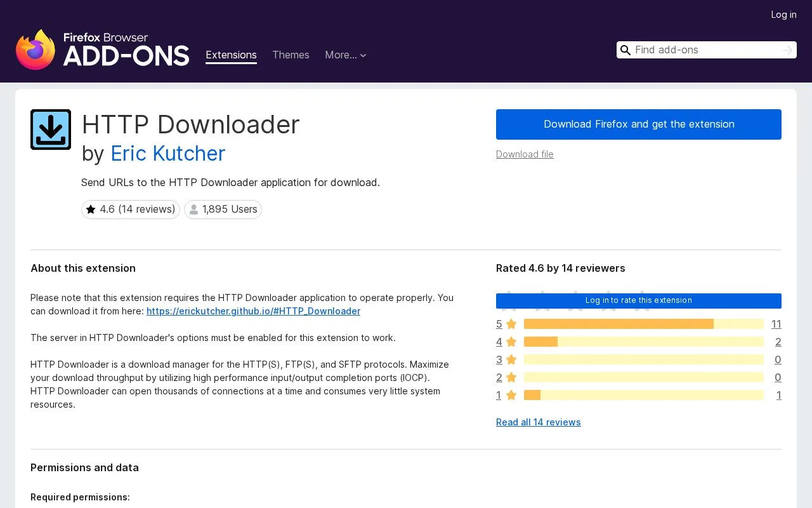Click the number 5 rating link
Image resolution: width=812 pixels, height=508 pixels.
(499, 324)
